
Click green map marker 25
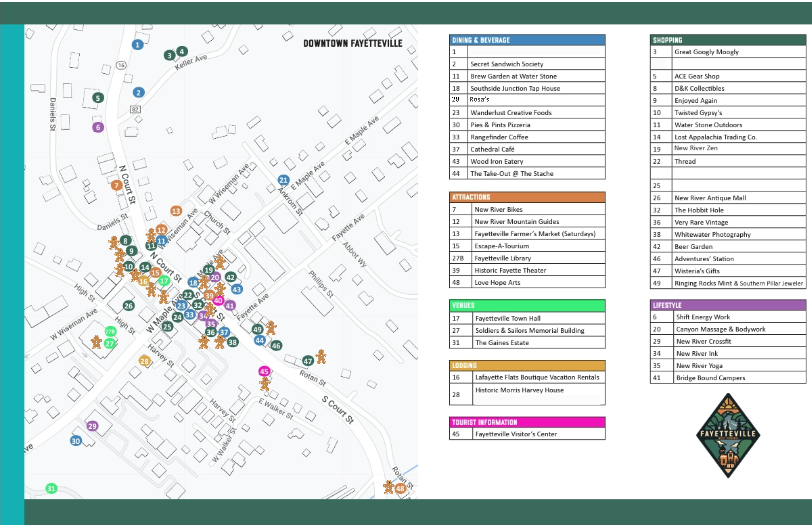click(x=167, y=327)
